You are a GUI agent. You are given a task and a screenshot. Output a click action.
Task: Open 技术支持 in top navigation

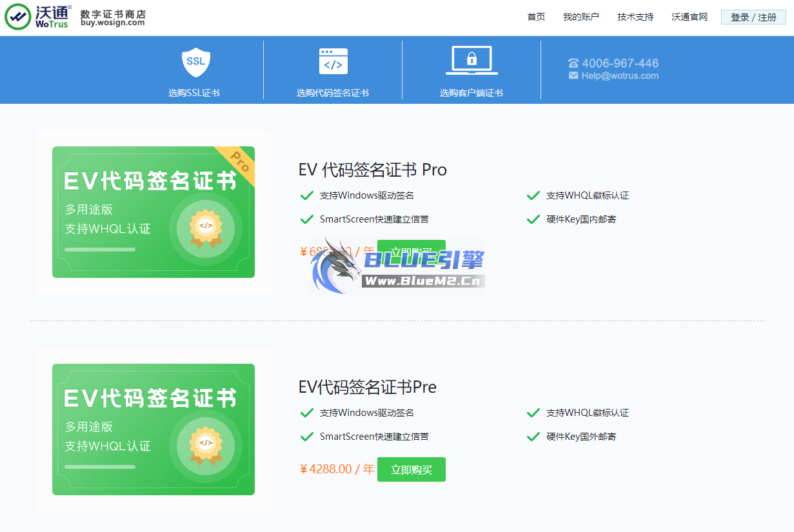pyautogui.click(x=635, y=17)
